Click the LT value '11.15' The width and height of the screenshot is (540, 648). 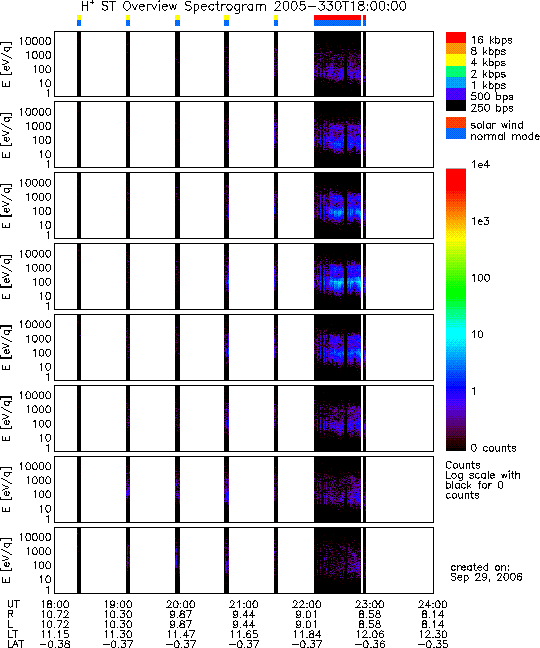(55, 634)
